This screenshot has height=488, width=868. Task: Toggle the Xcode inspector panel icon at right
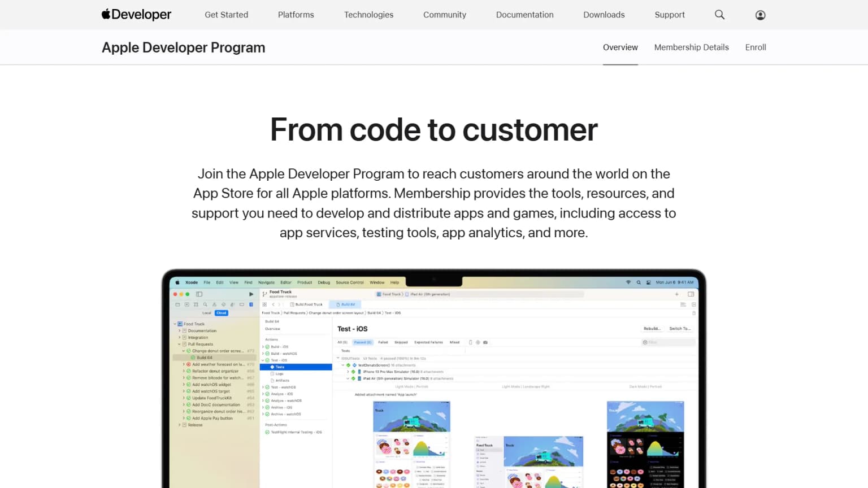[x=691, y=294]
